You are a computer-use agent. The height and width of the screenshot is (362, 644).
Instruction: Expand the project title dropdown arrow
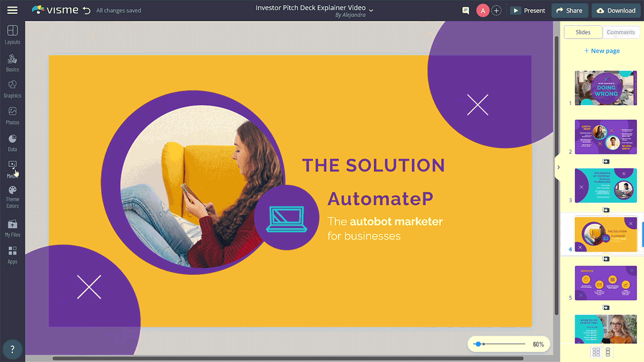coord(371,10)
